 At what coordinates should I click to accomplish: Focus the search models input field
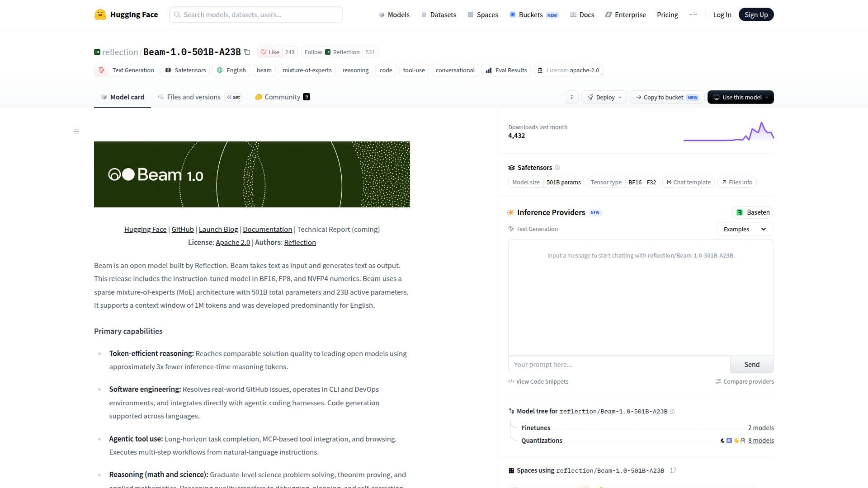(x=256, y=14)
